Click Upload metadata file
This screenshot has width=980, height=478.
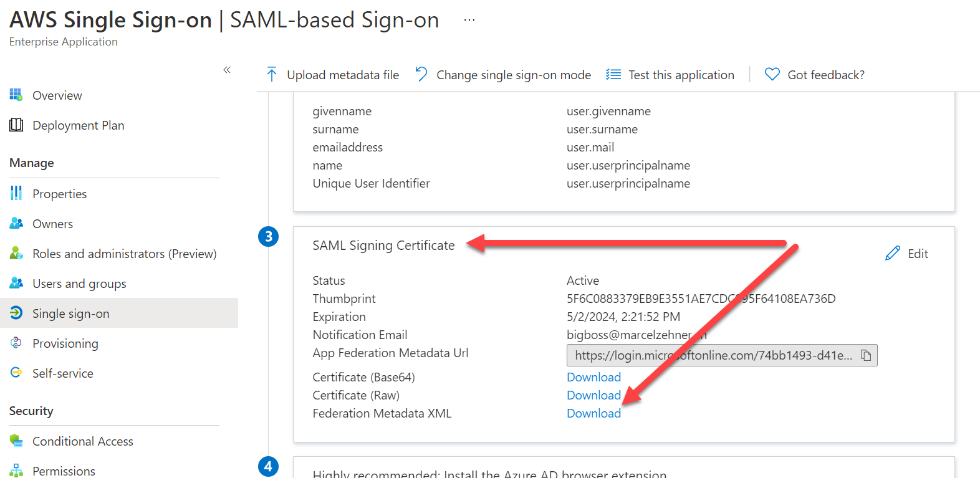[x=333, y=75]
